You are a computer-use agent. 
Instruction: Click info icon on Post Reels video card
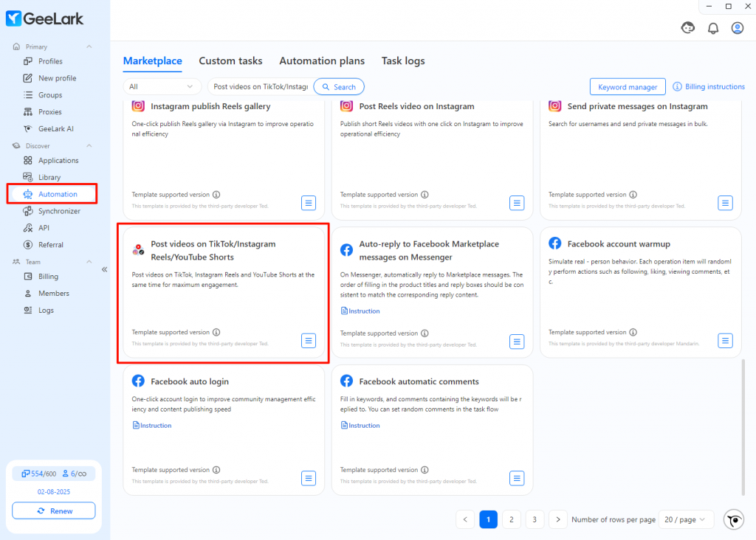[425, 195]
